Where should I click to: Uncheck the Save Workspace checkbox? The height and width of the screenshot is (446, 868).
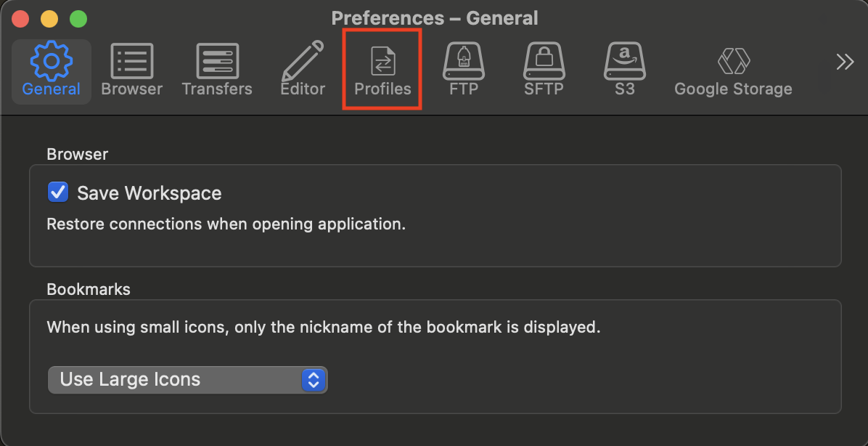coord(57,192)
